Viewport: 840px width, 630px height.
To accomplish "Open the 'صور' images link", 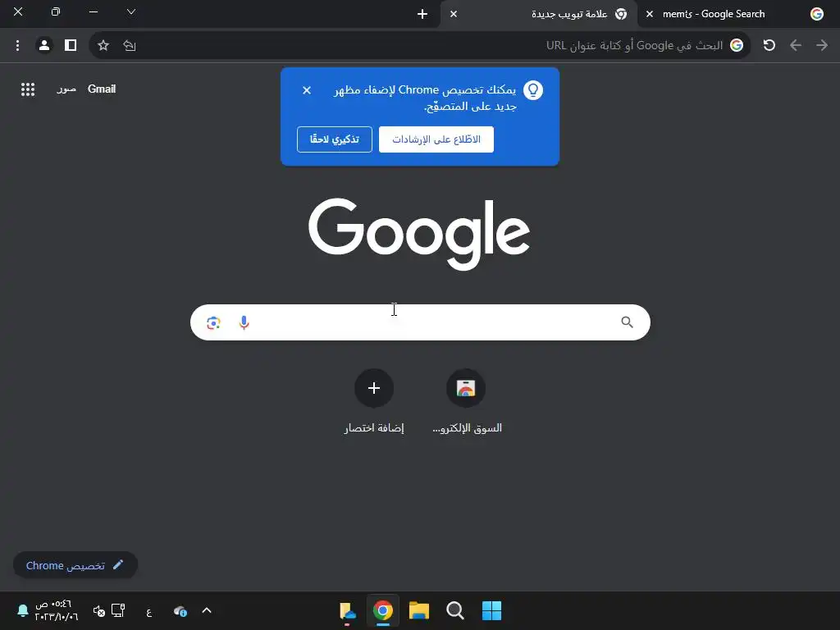I will click(x=66, y=89).
